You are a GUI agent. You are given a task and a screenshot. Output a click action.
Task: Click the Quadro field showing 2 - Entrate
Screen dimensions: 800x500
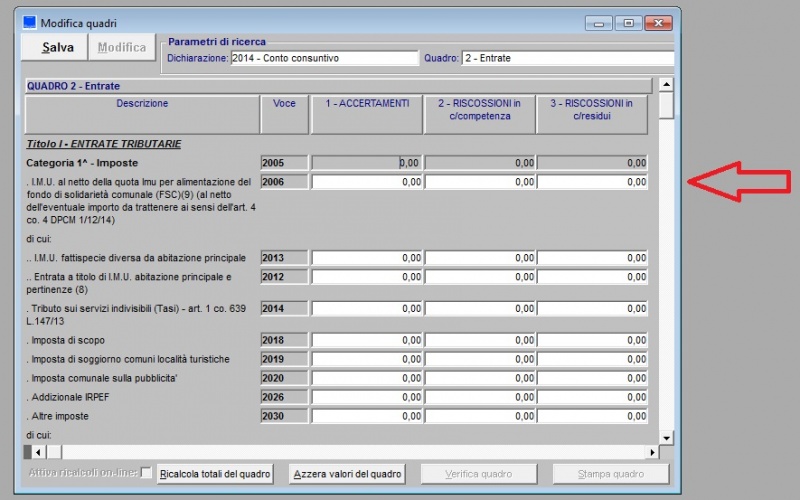click(x=566, y=58)
